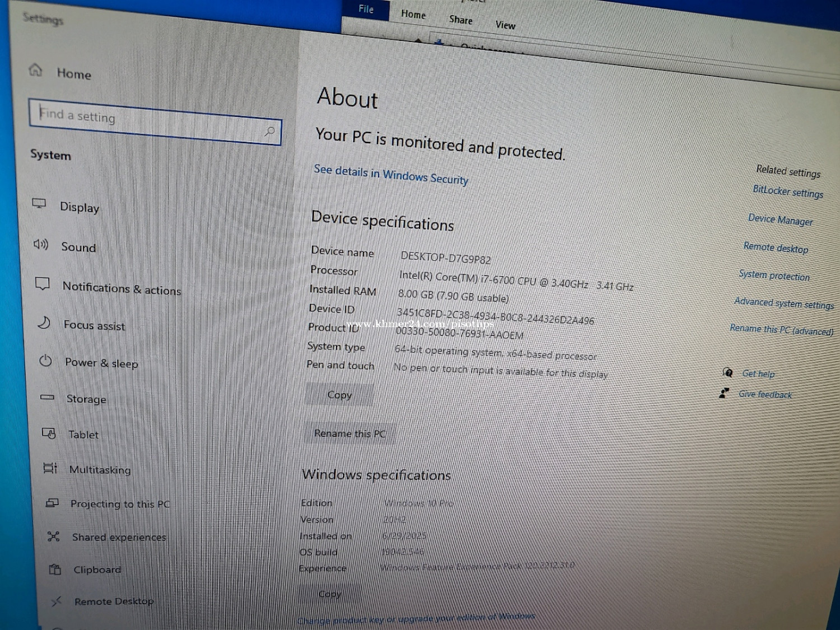Click the Get help link
Viewport: 840px width, 630px height.
758,374
